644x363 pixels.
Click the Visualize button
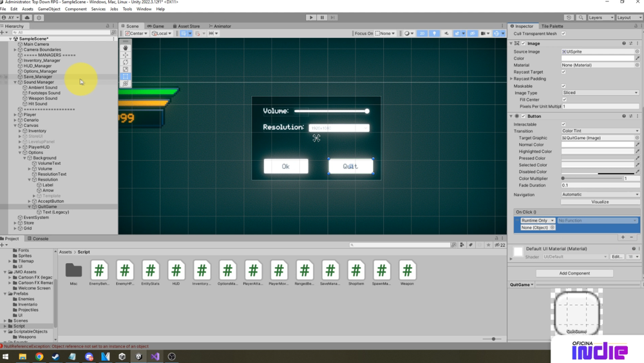(x=600, y=202)
